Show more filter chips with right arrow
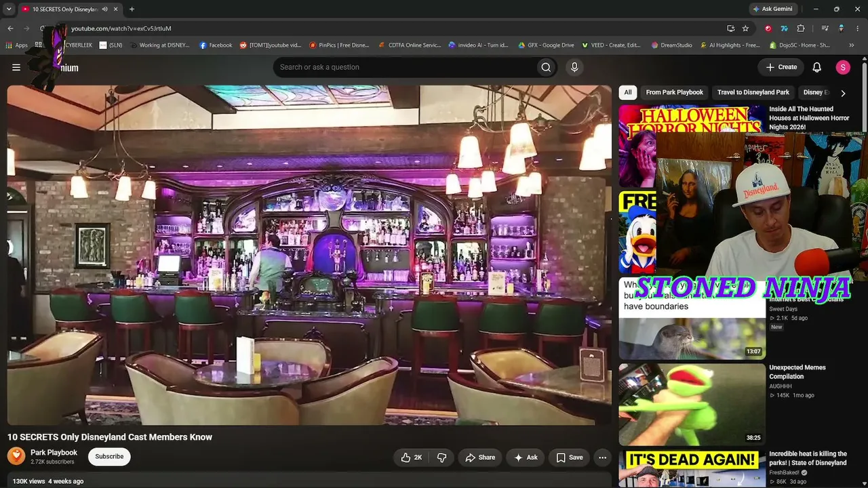The width and height of the screenshot is (868, 488). pyautogui.click(x=843, y=93)
